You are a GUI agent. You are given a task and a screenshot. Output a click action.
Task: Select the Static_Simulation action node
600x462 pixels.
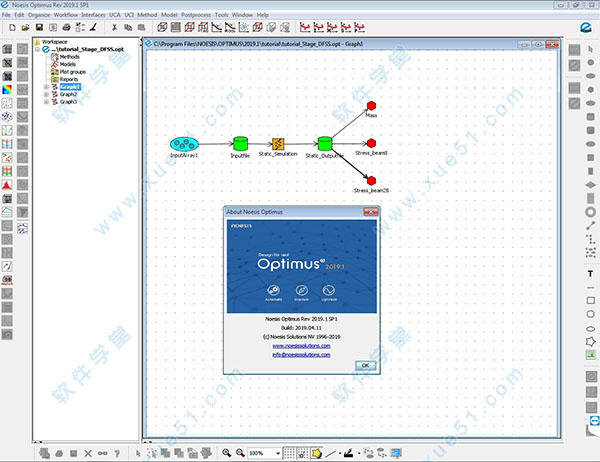click(x=280, y=143)
